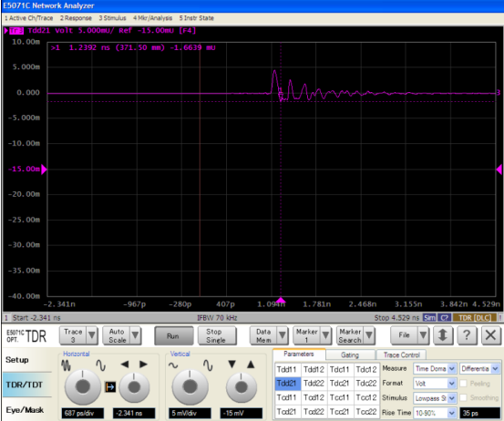Viewport: 504px width, 421px height.
Task: Shift the horizontal position left with arrow
Action: (x=125, y=365)
